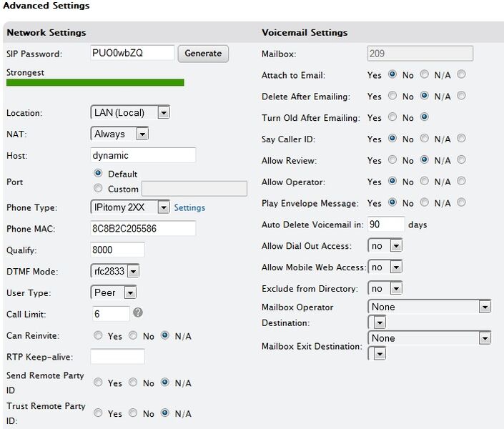Viewport: 504px width, 429px height.
Task: Click the Auto Delete Voicemail days field
Action: [x=386, y=225]
